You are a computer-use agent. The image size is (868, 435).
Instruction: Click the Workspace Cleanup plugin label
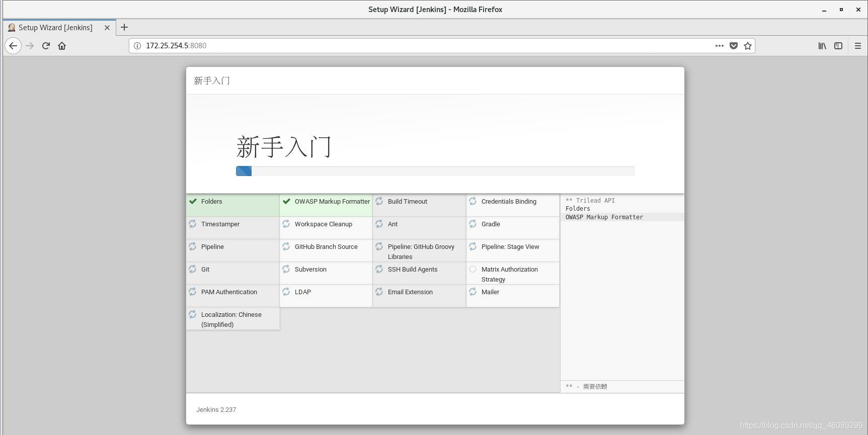click(324, 224)
